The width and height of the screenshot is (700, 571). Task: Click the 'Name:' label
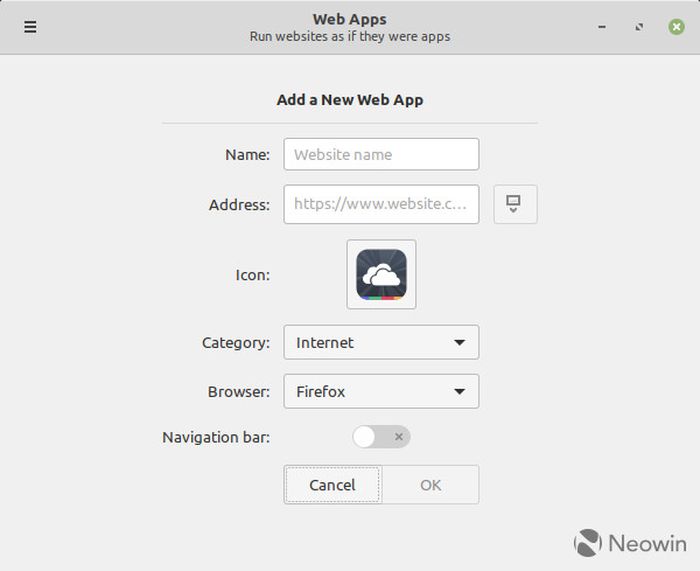pos(248,155)
